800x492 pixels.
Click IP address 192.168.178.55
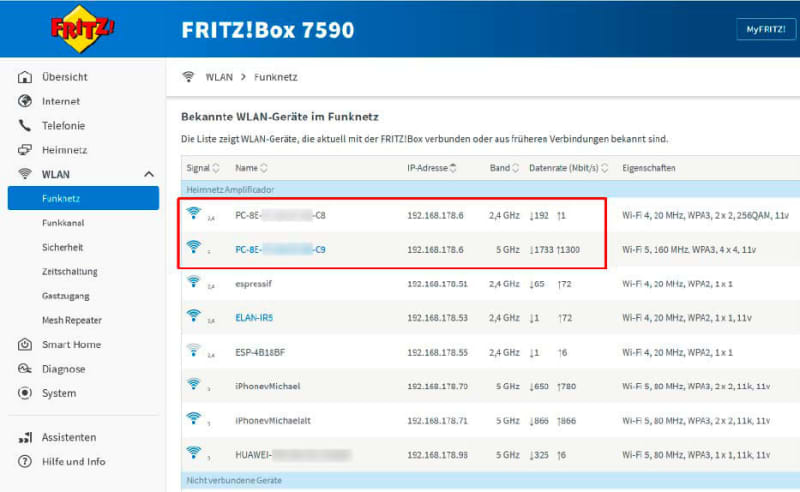[437, 352]
